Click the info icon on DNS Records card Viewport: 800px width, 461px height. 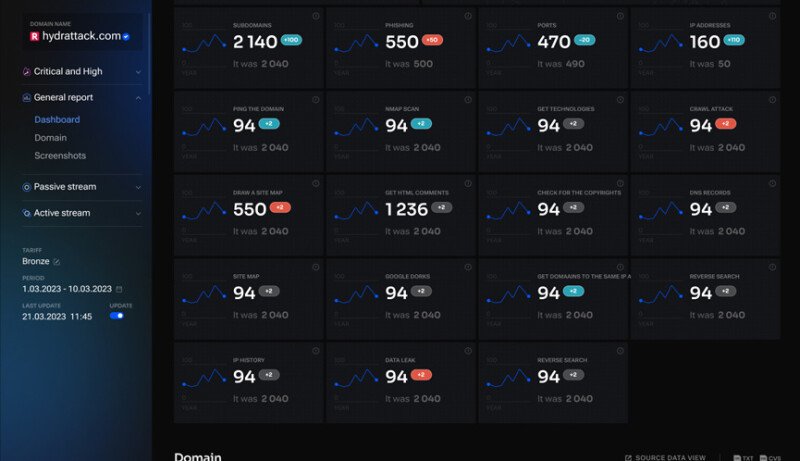coord(771,183)
